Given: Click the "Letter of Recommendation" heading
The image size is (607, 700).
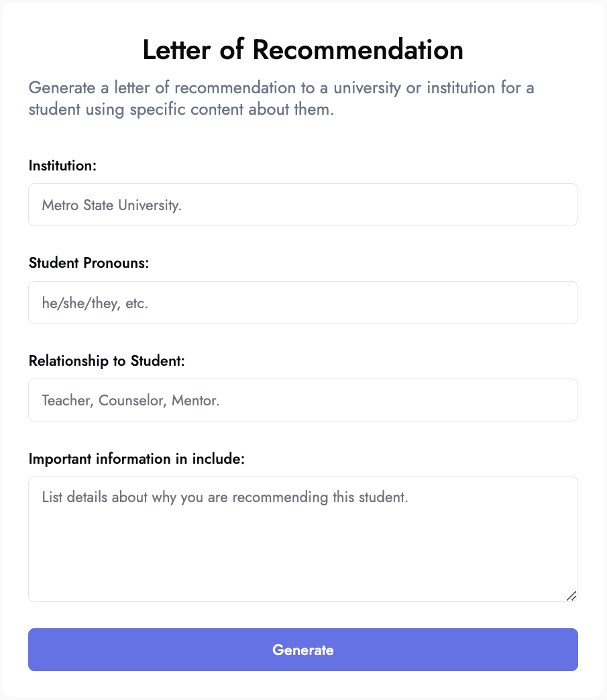Looking at the screenshot, I should click(x=303, y=49).
